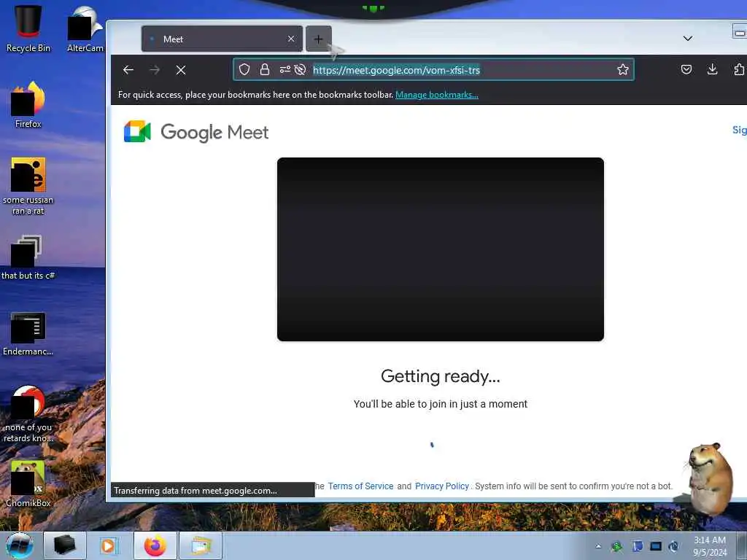Open the site permissions icon in address bar
The height and width of the screenshot is (560, 747).
click(x=285, y=69)
